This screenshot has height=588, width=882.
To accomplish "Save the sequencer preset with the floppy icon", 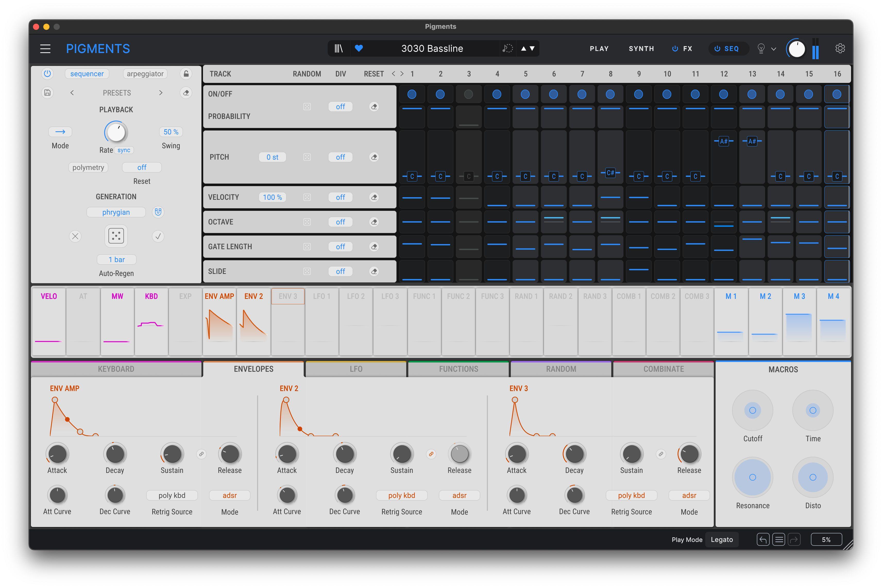I will pyautogui.click(x=47, y=93).
